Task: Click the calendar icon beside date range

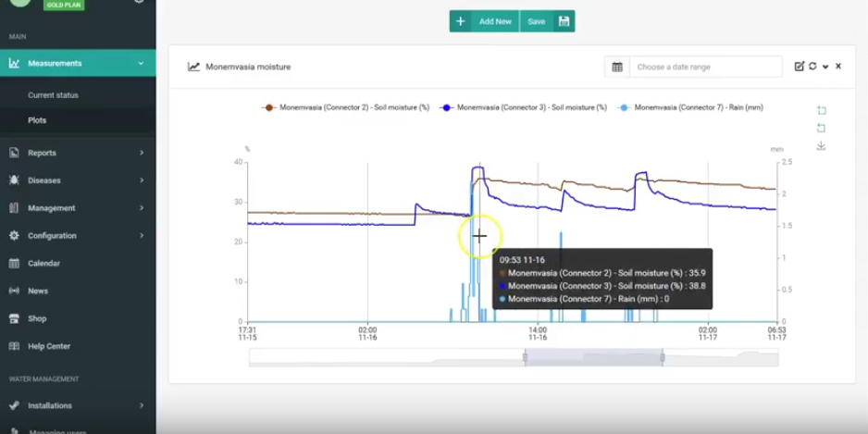Action: click(x=617, y=67)
